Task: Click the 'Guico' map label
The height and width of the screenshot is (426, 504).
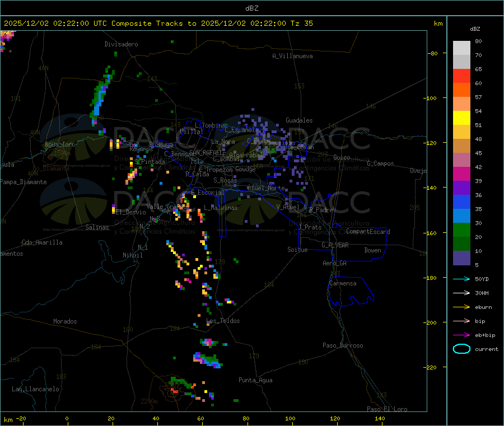Action: pos(342,157)
